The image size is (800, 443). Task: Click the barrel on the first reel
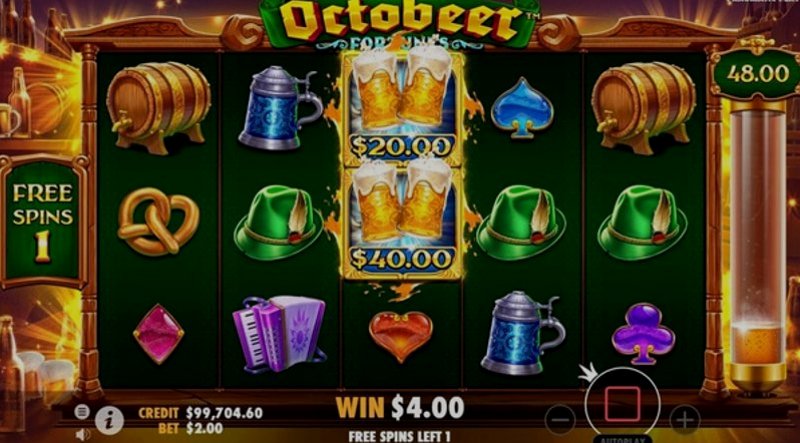click(158, 107)
